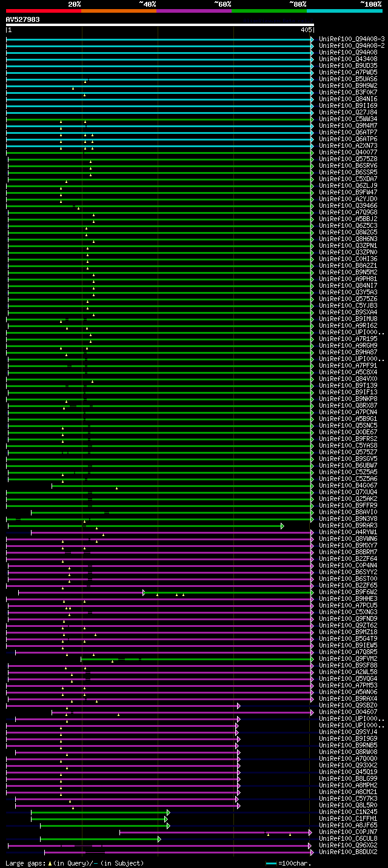Click the purple ~60% legend segment
Screen dimensions: 388x868
(x=194, y=11)
